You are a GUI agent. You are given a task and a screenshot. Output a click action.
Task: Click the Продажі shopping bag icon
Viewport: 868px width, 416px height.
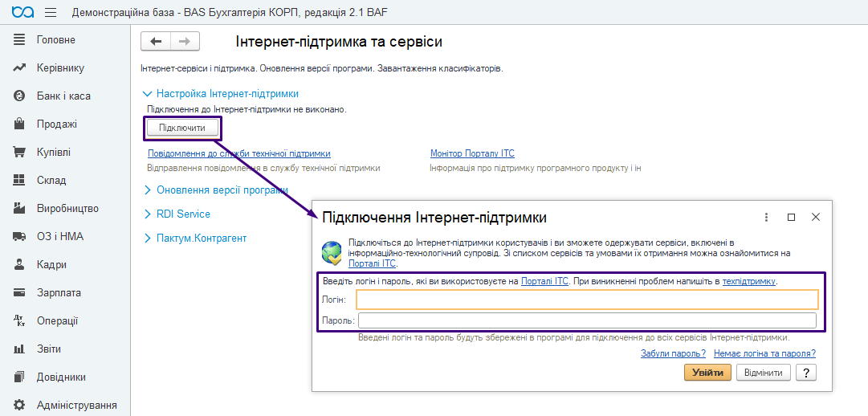[19, 124]
